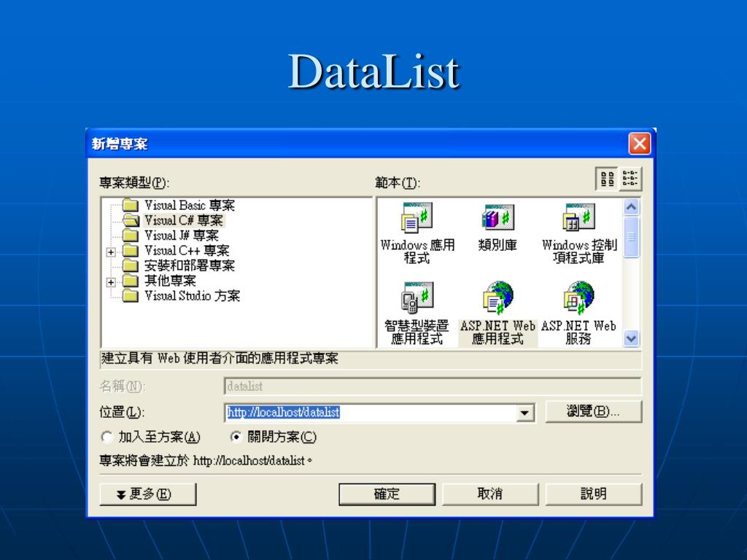Select the 加入至方案 radio button

click(x=107, y=437)
